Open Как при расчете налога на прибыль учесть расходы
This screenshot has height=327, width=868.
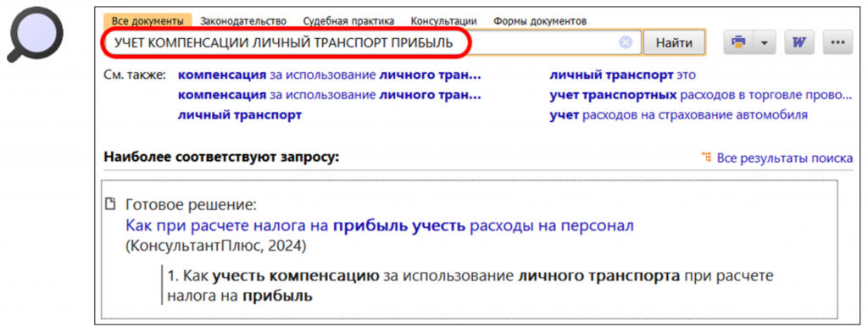click(x=380, y=225)
